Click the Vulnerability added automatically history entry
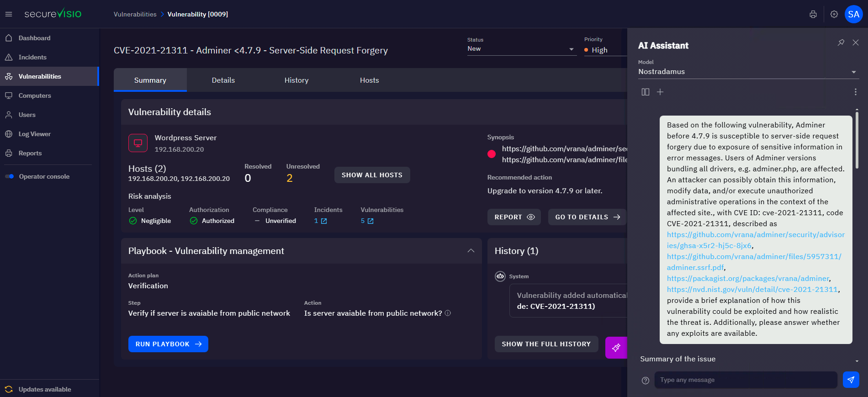 pos(568,301)
